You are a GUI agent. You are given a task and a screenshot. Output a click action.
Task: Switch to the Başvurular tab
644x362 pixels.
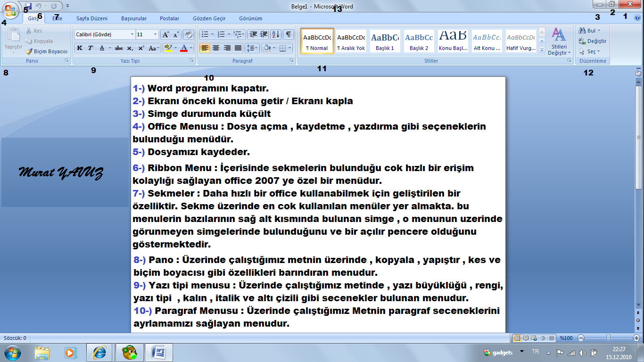pyautogui.click(x=134, y=18)
